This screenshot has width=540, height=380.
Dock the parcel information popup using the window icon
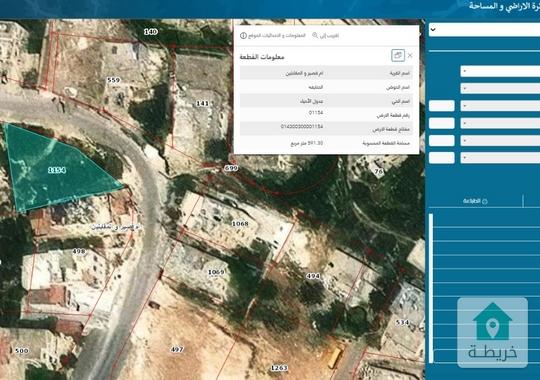click(x=398, y=55)
